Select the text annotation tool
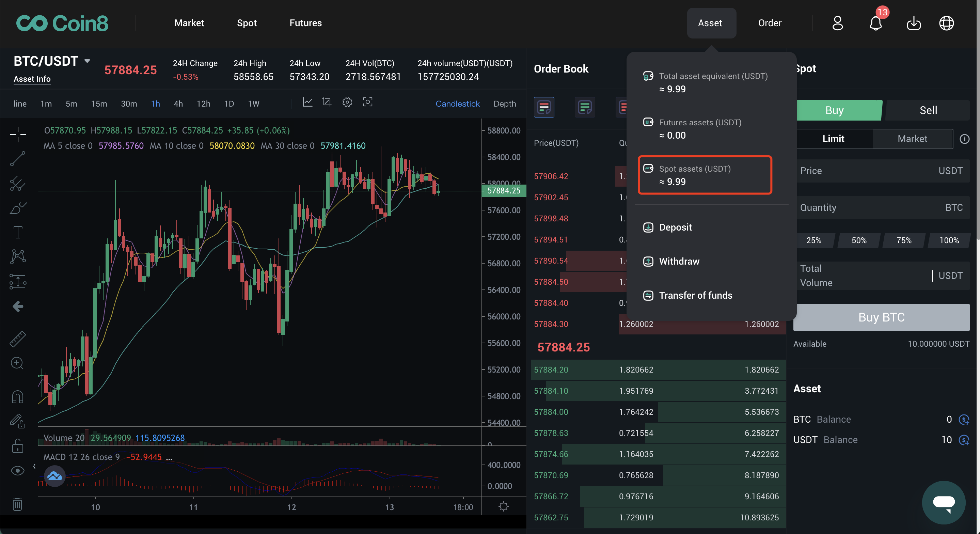This screenshot has width=980, height=534. [x=17, y=232]
